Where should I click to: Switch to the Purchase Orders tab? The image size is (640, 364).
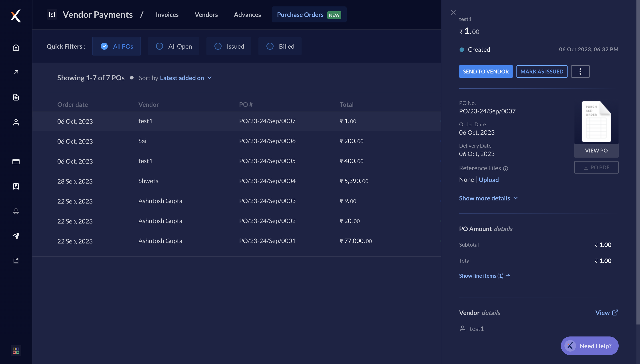[x=309, y=14]
